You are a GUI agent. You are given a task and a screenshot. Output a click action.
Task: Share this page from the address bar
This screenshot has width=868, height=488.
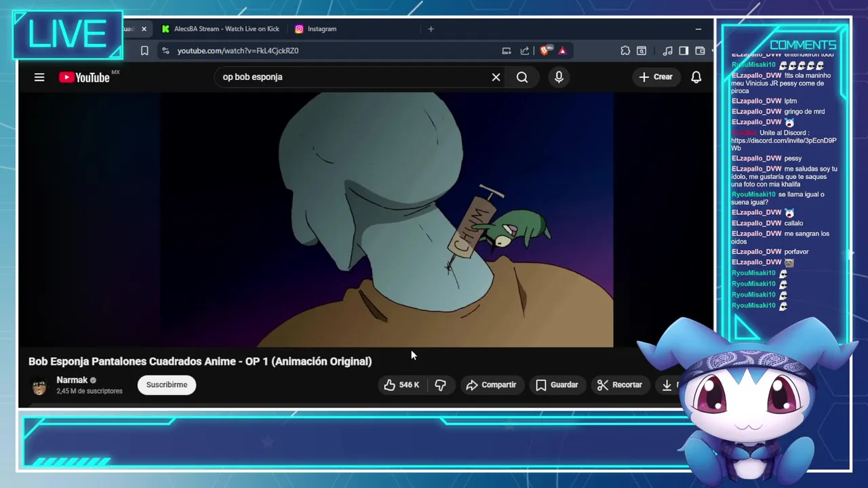(x=525, y=51)
